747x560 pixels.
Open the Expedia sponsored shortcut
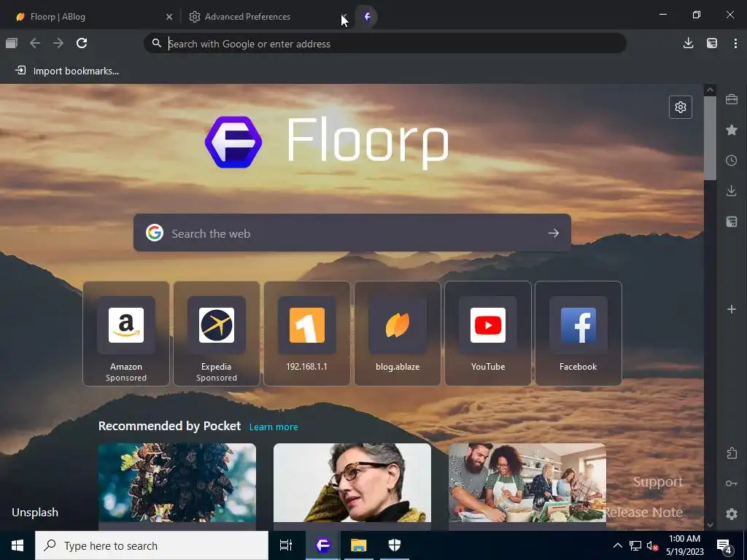pyautogui.click(x=216, y=333)
